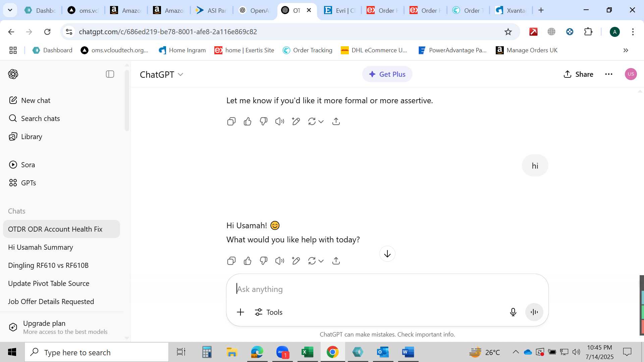Focus the Ask anything message box
The height and width of the screenshot is (362, 644).
[387, 289]
